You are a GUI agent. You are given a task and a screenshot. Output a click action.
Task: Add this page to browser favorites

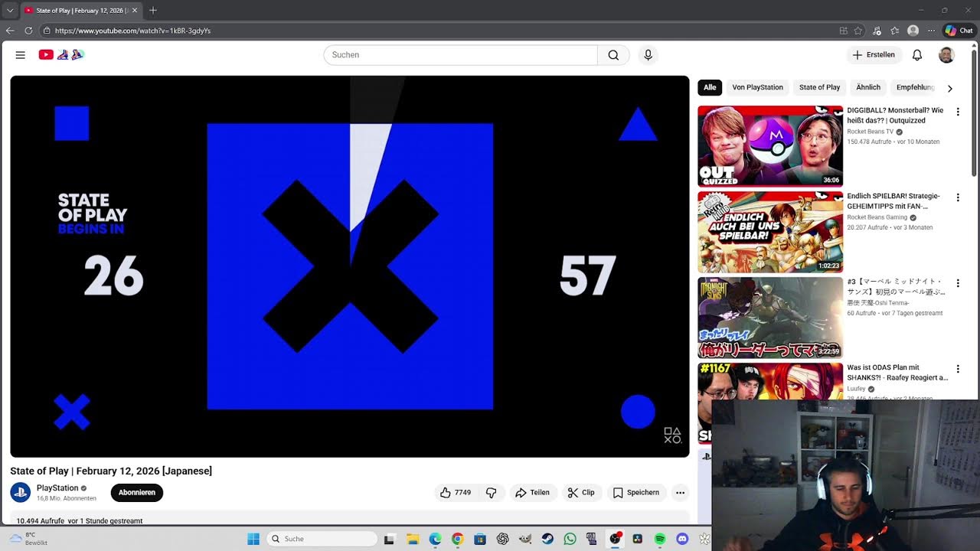pos(858,31)
